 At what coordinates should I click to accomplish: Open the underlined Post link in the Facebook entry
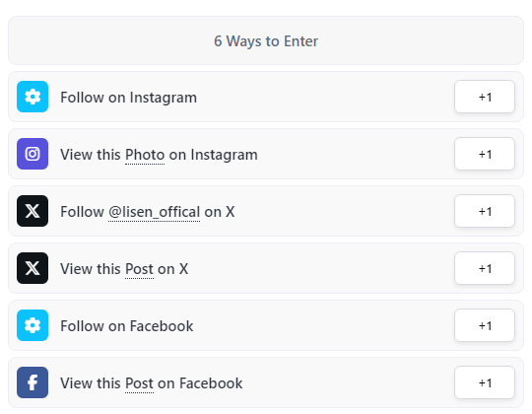139,383
